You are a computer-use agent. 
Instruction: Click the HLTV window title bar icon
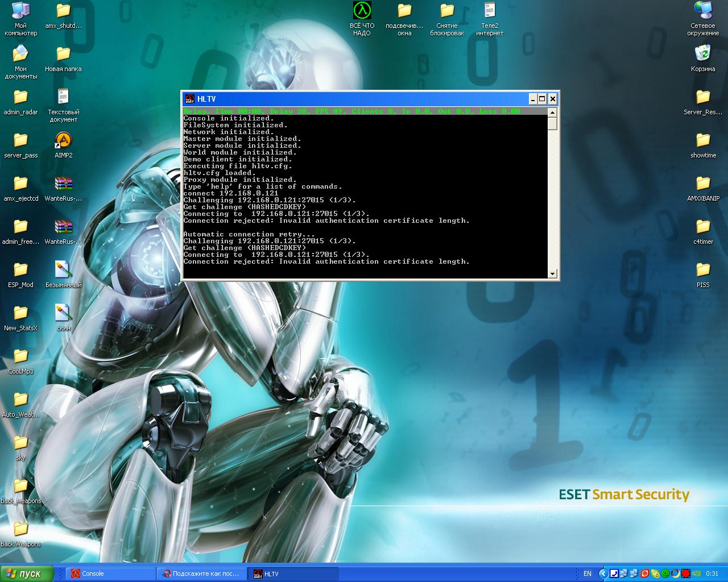click(190, 99)
